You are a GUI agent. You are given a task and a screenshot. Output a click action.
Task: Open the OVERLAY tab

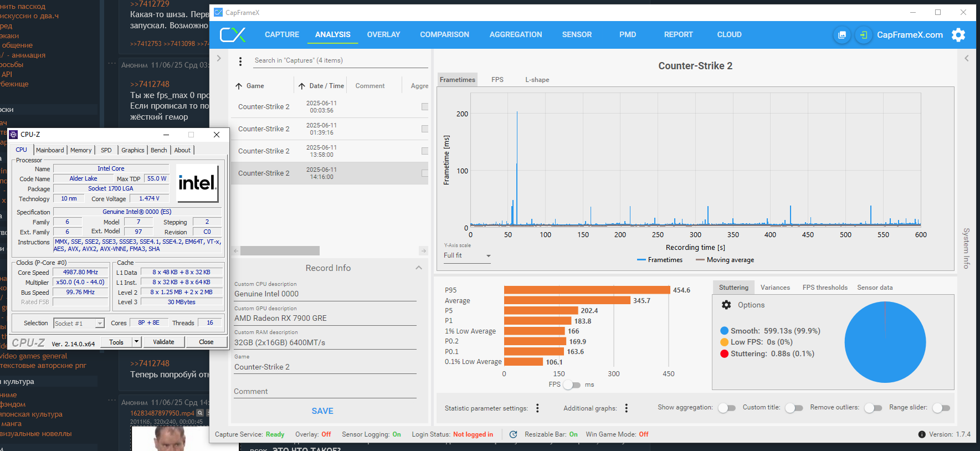[x=383, y=34]
